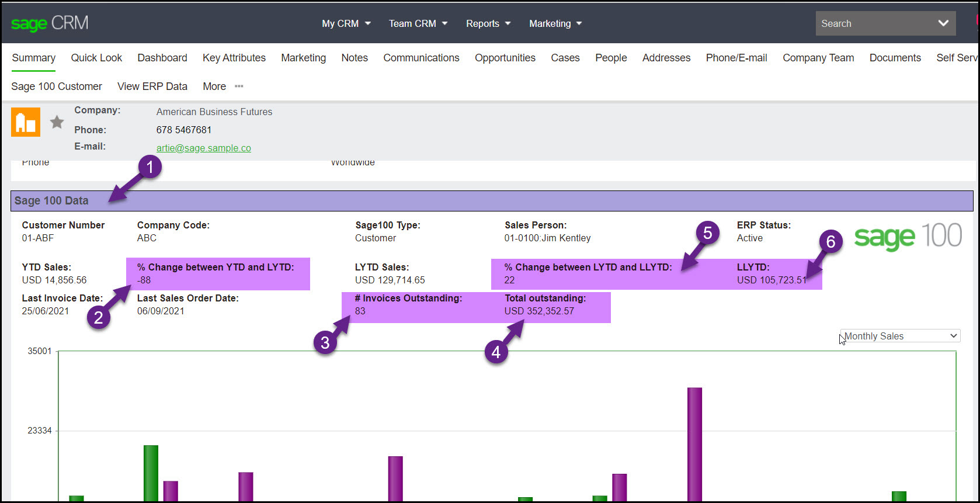Expand the Reports menu
980x503 pixels.
click(488, 23)
